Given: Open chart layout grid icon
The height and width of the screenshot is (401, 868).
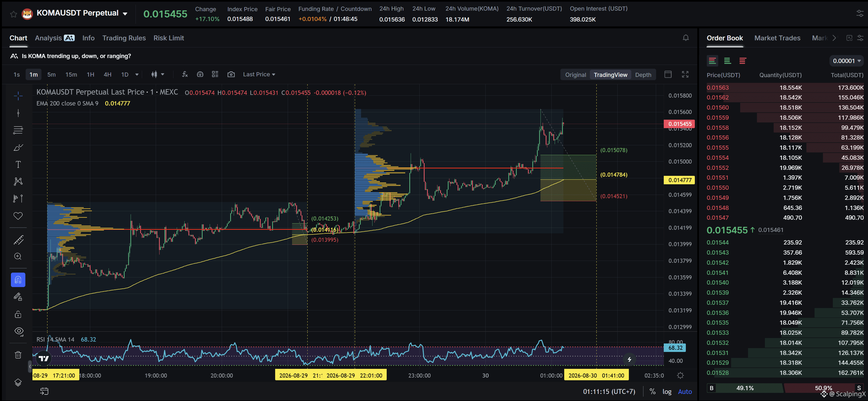Looking at the screenshot, I should click(215, 74).
